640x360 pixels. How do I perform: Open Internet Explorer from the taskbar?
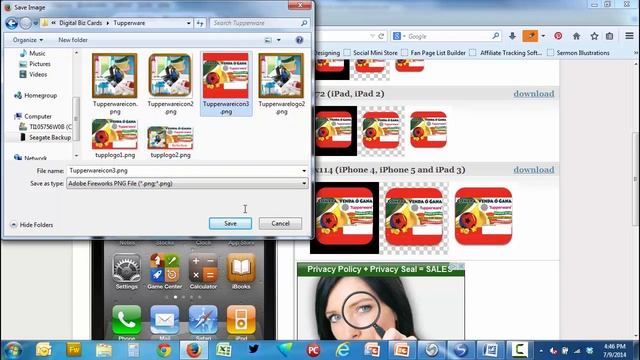point(342,350)
